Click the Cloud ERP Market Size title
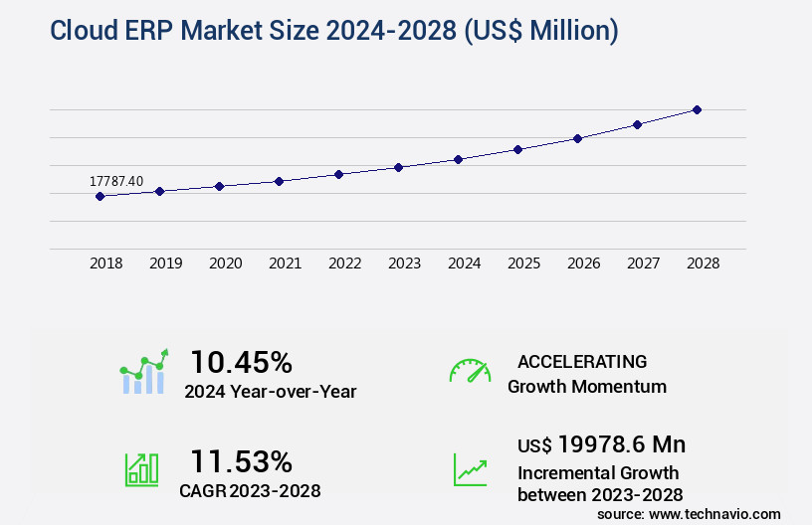 coord(333,31)
